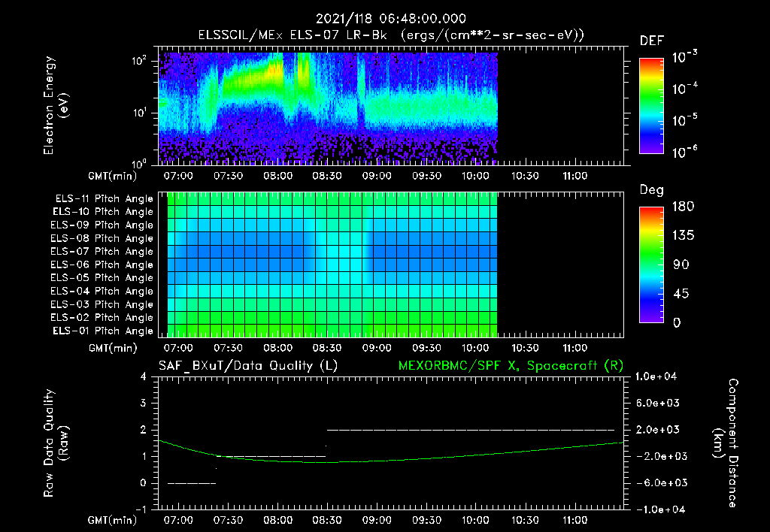Click the data quality line segment at level 2
Image resolution: width=770 pixels, height=532 pixels.
pos(471,430)
